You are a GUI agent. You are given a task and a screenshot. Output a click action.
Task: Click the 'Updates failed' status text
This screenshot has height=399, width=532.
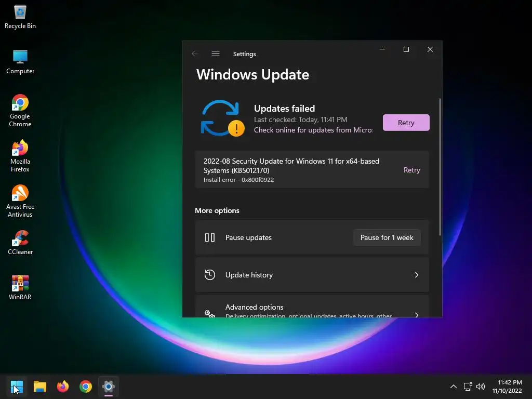[284, 109]
